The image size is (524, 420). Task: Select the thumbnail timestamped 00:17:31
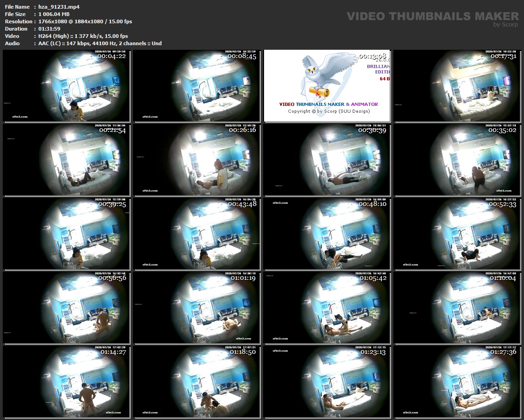click(457, 86)
